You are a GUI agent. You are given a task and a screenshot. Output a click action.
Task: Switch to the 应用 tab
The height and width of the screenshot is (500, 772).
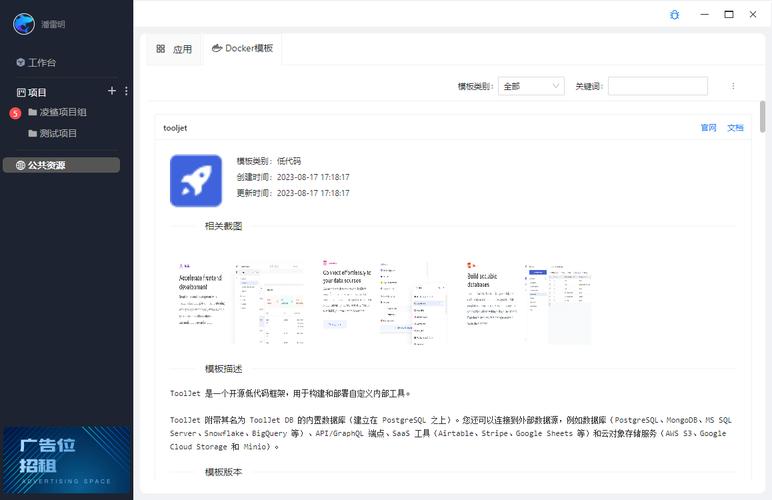174,49
